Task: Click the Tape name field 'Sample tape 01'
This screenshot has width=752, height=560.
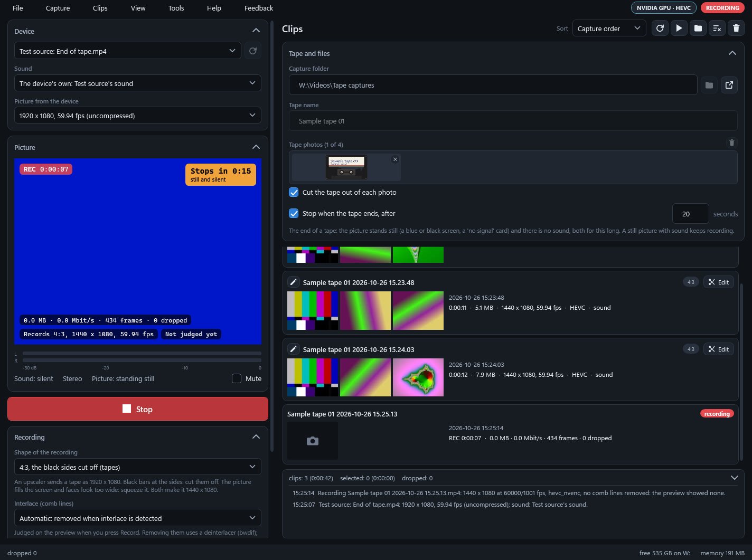Action: 513,121
